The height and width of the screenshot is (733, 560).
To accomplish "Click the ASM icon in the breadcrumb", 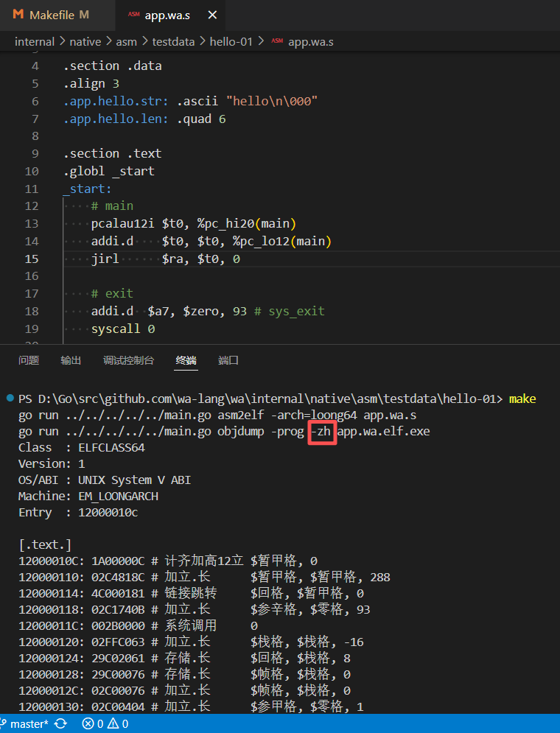I will (277, 42).
